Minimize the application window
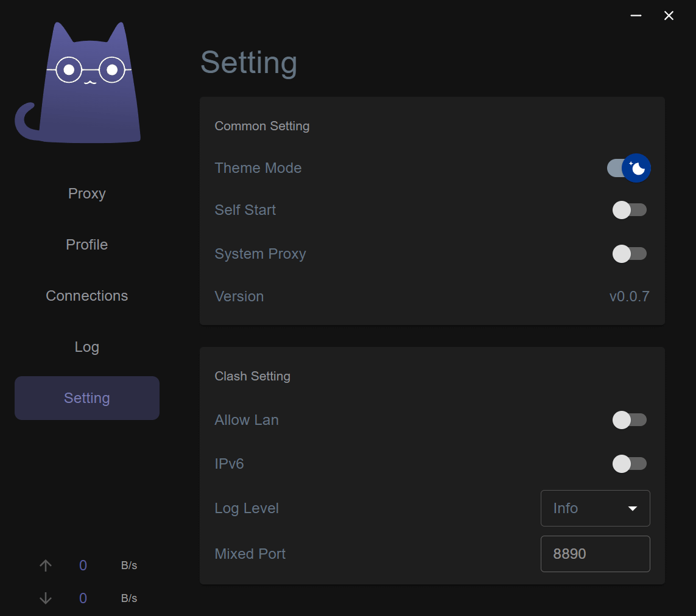 click(x=636, y=16)
